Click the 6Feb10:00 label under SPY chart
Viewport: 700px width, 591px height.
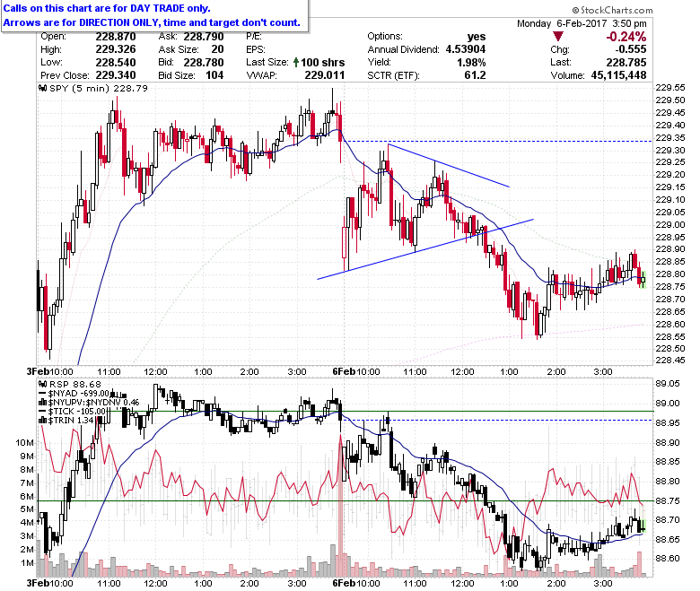(x=356, y=371)
